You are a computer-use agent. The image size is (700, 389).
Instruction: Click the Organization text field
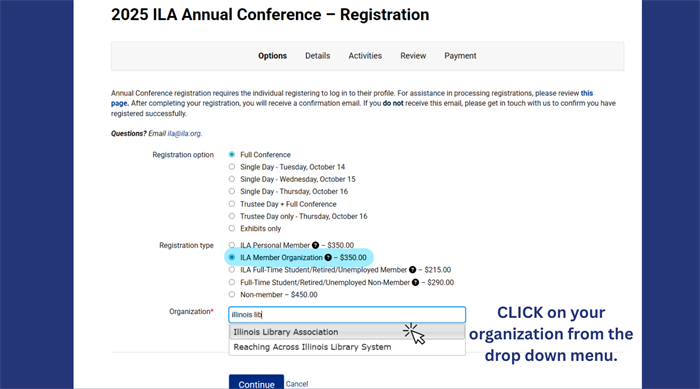point(347,314)
